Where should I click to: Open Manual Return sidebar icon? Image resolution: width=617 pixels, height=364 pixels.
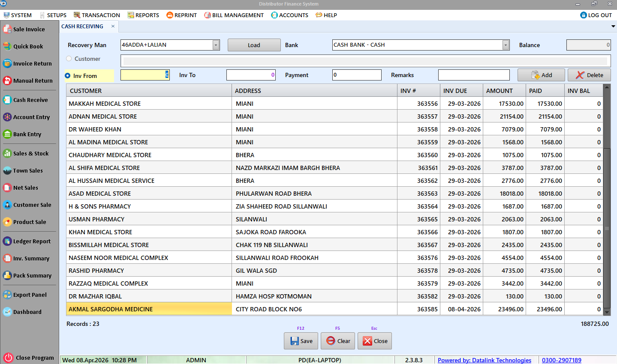7,81
